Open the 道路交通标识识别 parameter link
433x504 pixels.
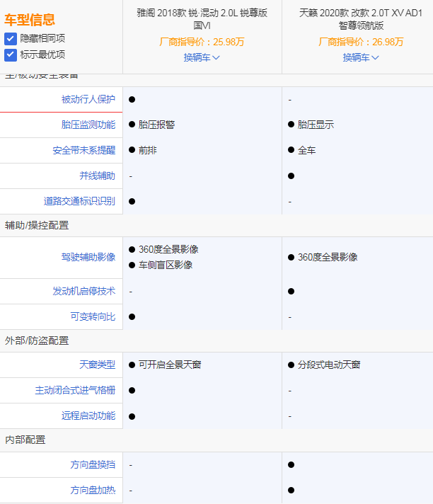coord(79,201)
